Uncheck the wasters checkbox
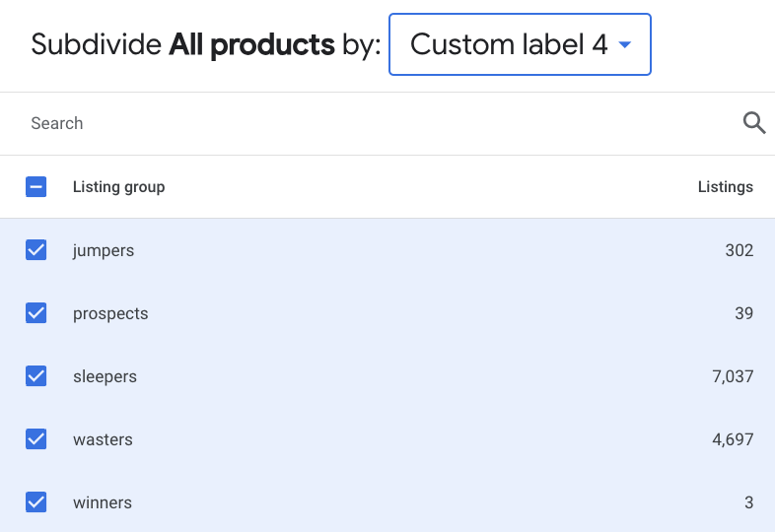The width and height of the screenshot is (775, 532). click(x=36, y=439)
